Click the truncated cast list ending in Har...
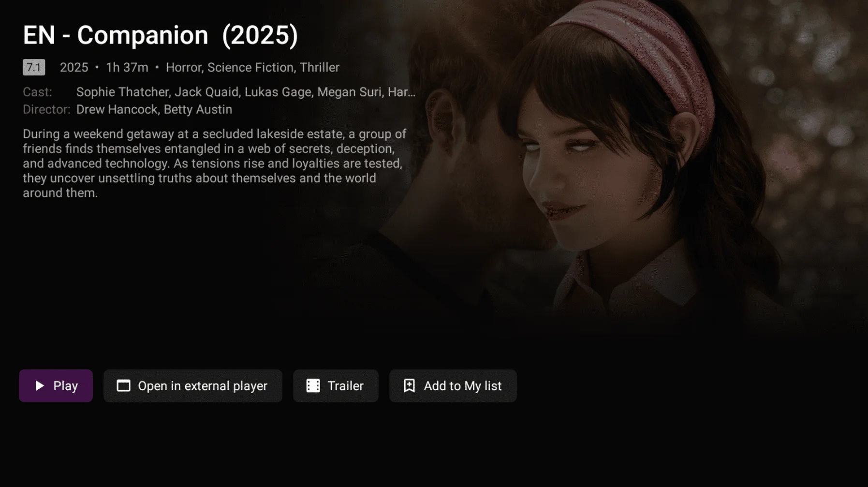The image size is (868, 487). (246, 92)
